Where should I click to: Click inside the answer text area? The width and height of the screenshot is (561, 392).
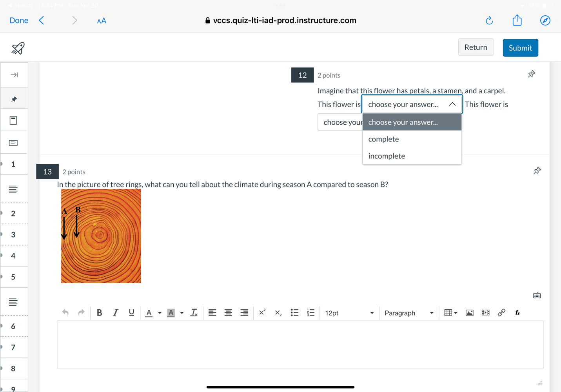[x=300, y=345]
